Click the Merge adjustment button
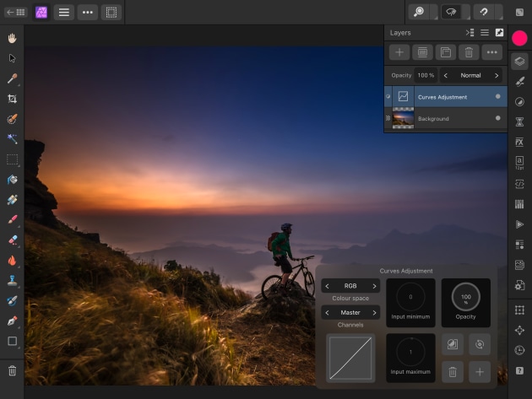532x399 pixels. tap(453, 344)
